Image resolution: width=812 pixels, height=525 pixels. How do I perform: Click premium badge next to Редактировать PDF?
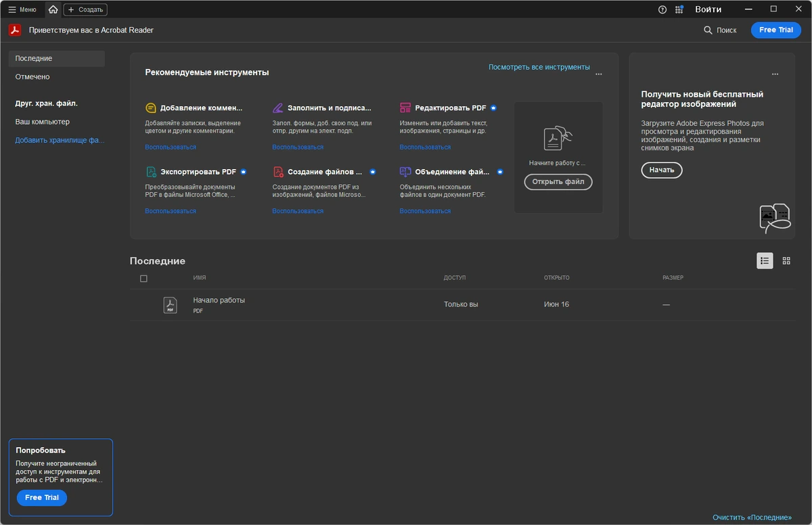coord(494,108)
